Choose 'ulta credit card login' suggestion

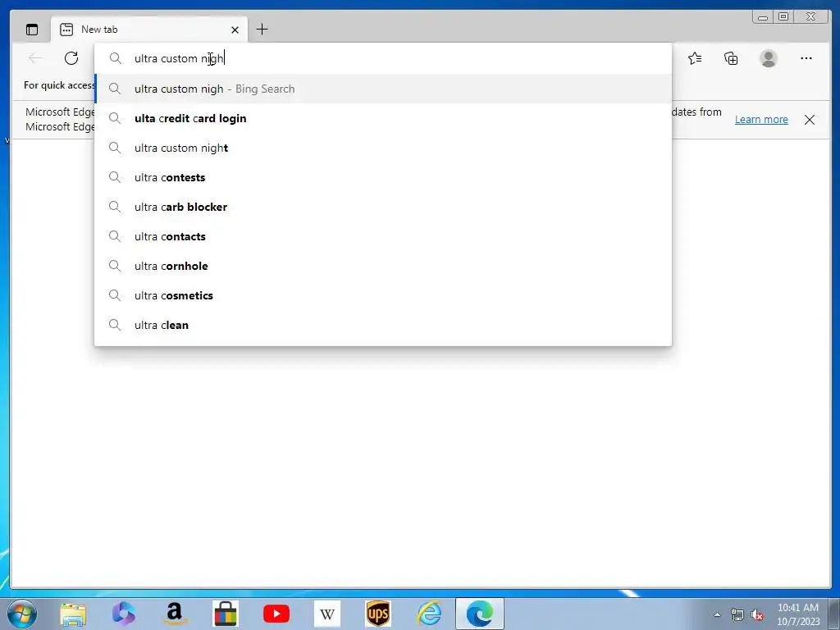point(383,118)
